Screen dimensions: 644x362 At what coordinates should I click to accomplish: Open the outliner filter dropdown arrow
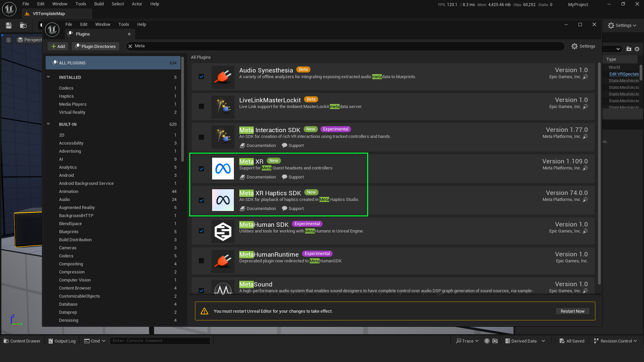(x=618, y=49)
